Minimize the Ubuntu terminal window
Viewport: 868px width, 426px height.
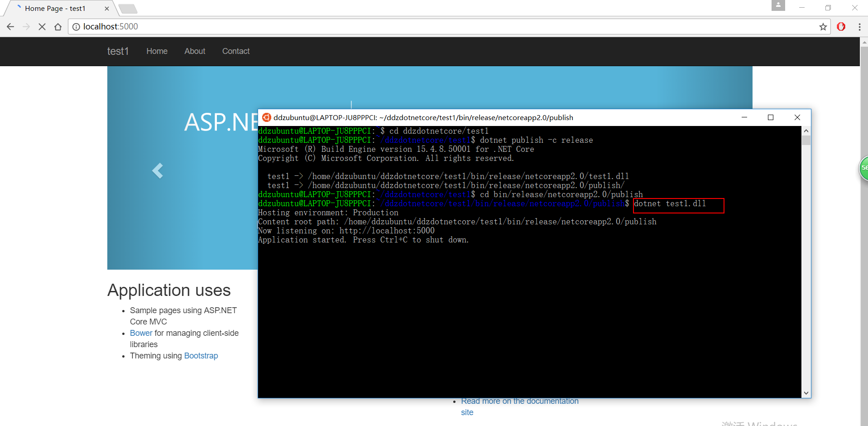(744, 117)
